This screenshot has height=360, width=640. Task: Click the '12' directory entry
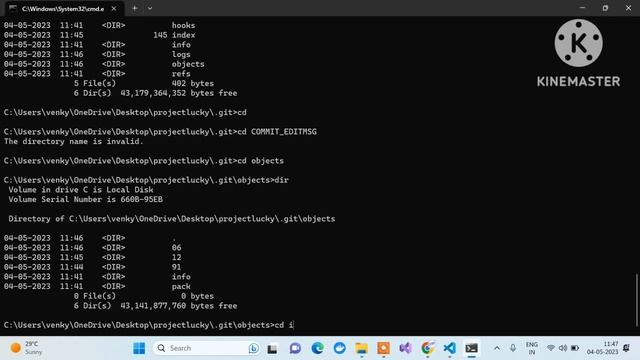coord(176,258)
